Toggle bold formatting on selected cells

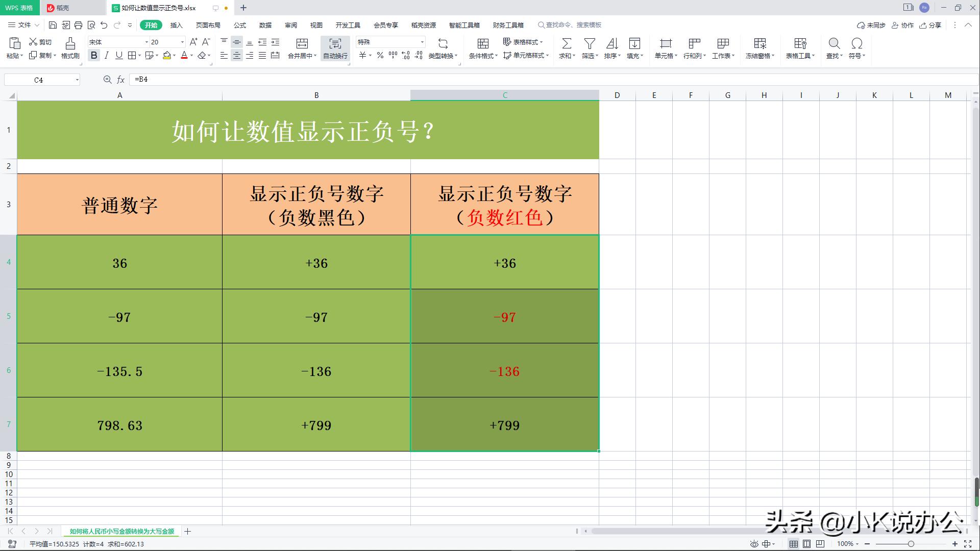pos(94,56)
